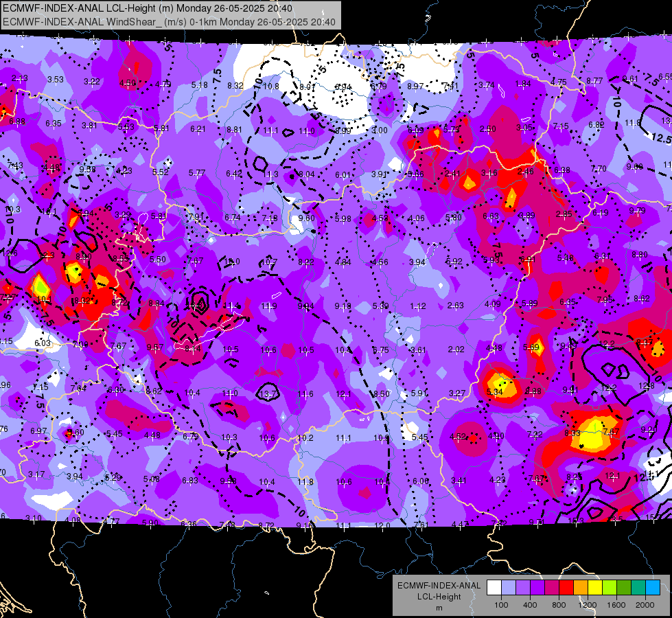The height and width of the screenshot is (618, 672).
Task: Click the grid value 3.41
Action: tap(459, 481)
